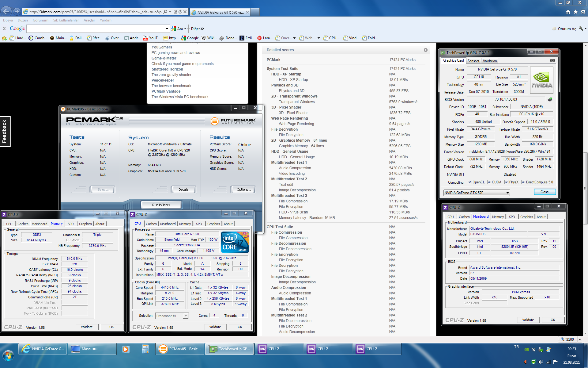588x368 pixels.
Task: Click the GPU-Z BIOS save chip icon
Action: (550, 99)
